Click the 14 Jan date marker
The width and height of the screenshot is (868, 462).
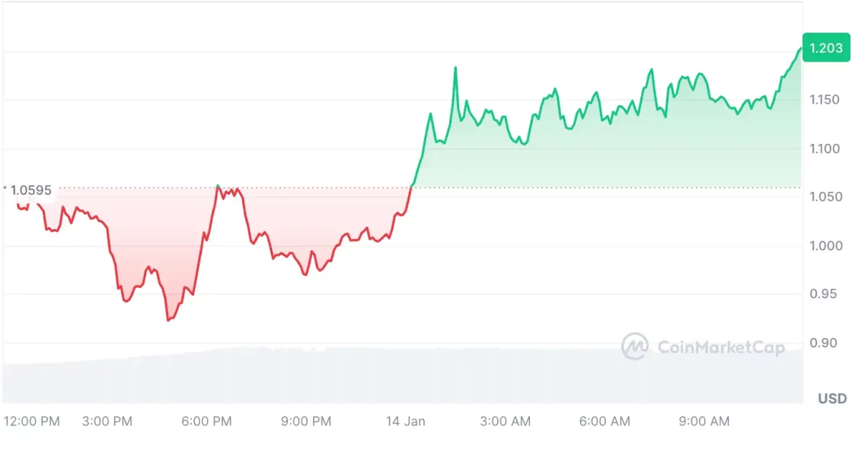405,421
